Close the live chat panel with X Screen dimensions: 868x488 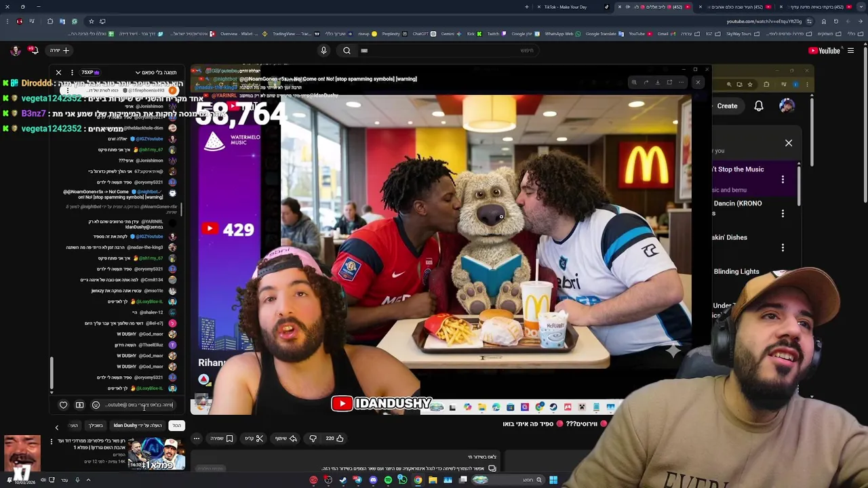pyautogui.click(x=58, y=73)
